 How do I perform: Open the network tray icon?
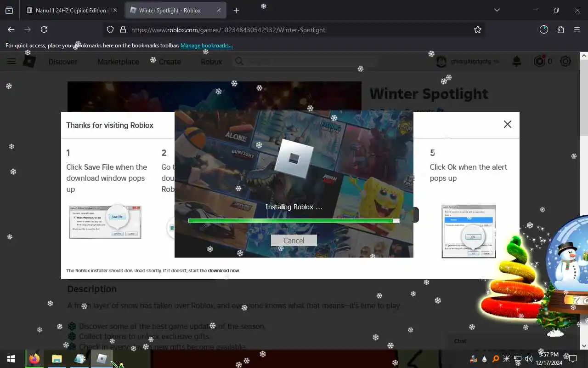pos(518,359)
